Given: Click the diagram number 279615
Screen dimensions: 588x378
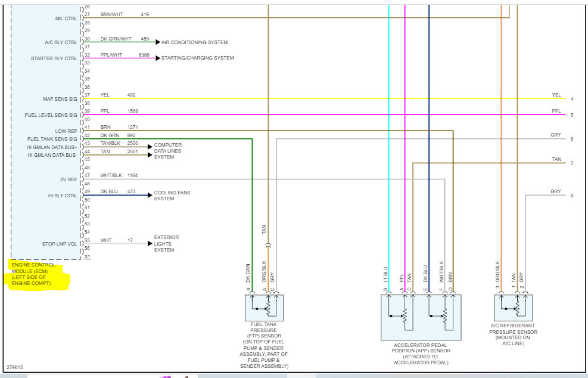Looking at the screenshot, I should (15, 367).
